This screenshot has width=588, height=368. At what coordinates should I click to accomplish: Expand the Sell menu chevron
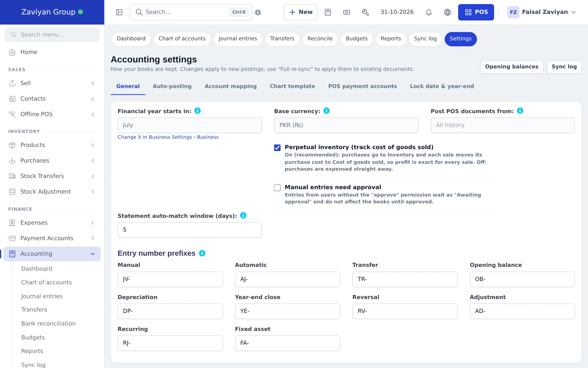click(x=93, y=83)
